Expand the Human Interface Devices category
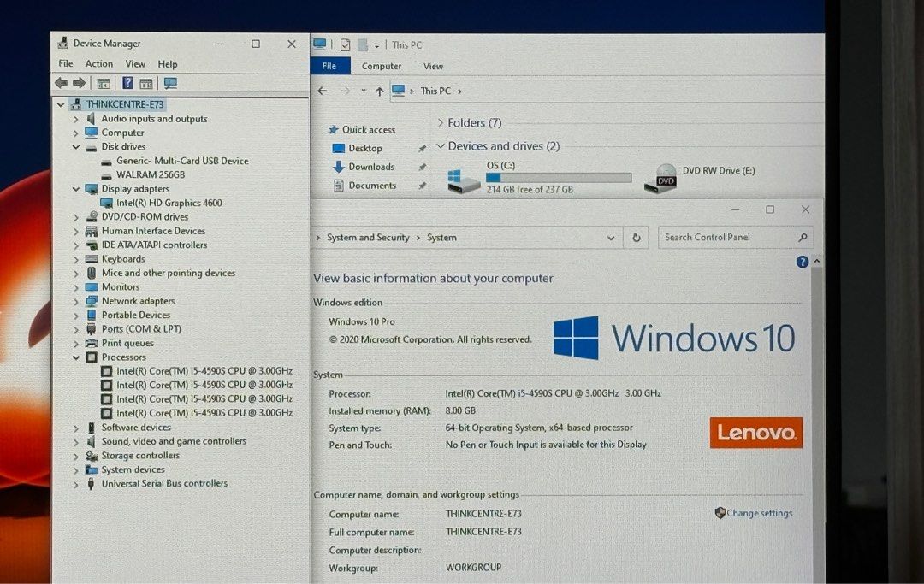 tap(76, 232)
